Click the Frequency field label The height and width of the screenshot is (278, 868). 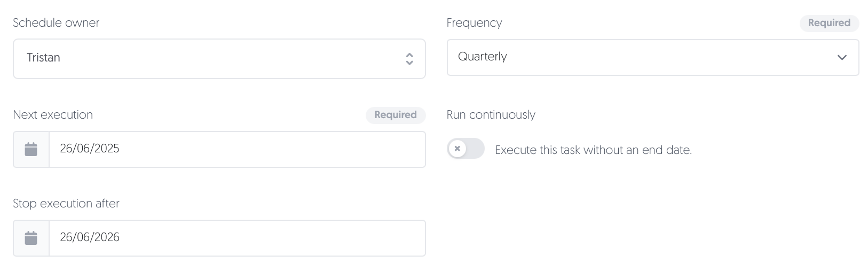(475, 23)
